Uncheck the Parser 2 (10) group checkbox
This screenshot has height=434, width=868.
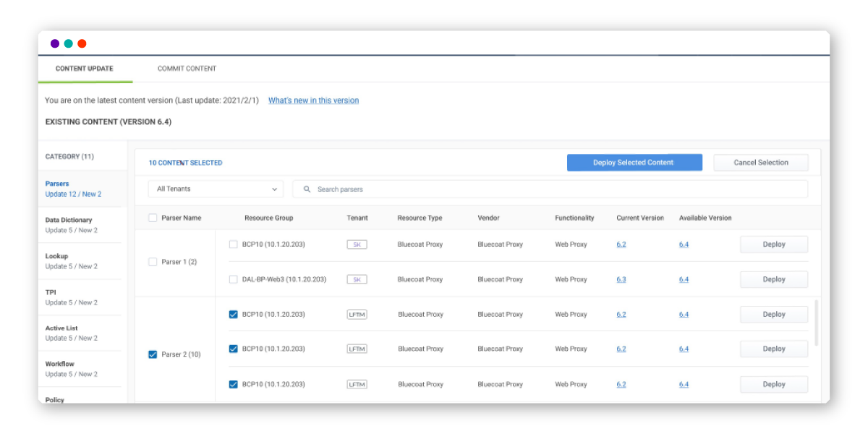[x=153, y=354]
